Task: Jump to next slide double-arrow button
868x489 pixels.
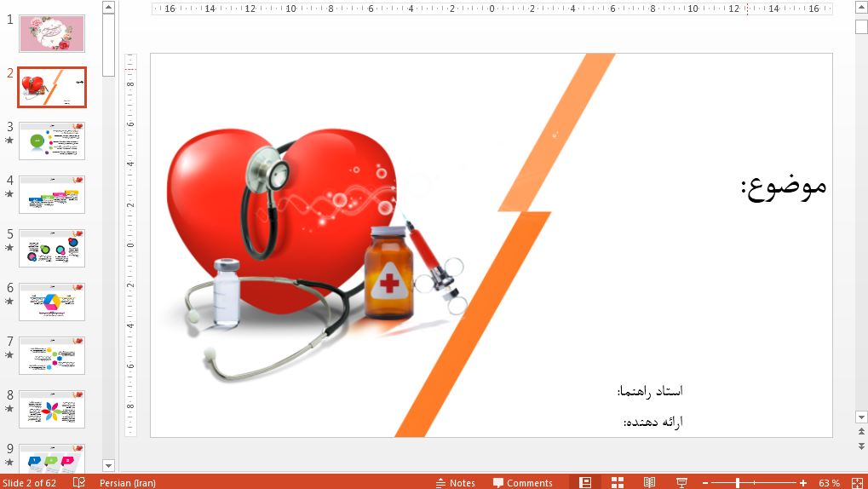Action: coord(861,446)
